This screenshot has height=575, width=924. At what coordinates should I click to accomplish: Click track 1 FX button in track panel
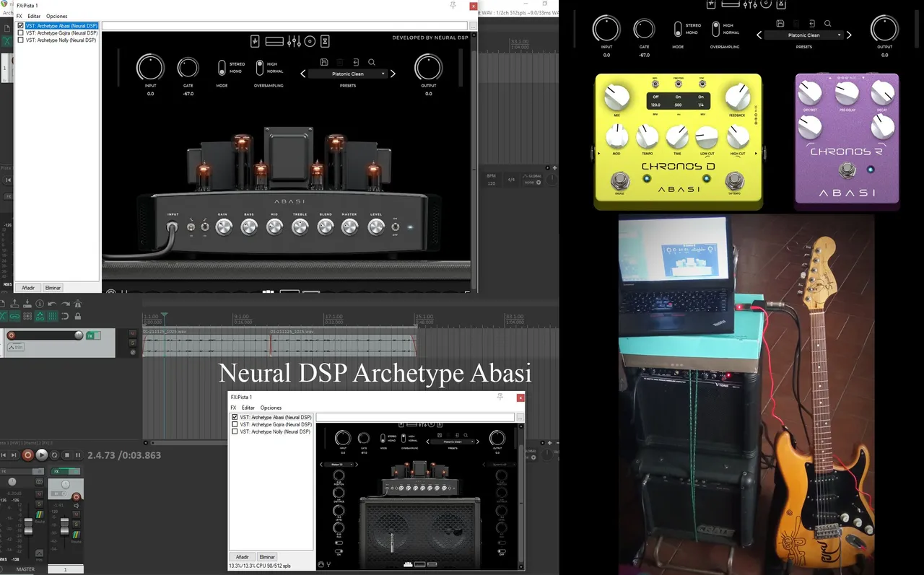pos(90,335)
